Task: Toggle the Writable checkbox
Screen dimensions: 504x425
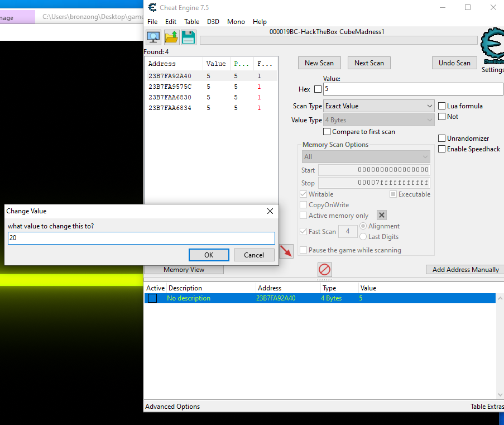Action: point(303,194)
